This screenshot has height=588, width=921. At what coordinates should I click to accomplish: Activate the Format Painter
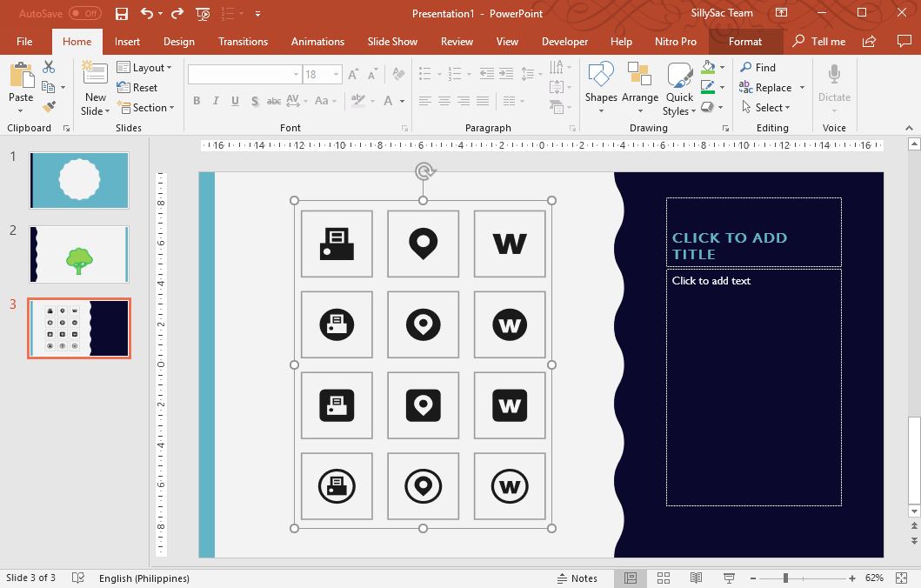point(50,107)
